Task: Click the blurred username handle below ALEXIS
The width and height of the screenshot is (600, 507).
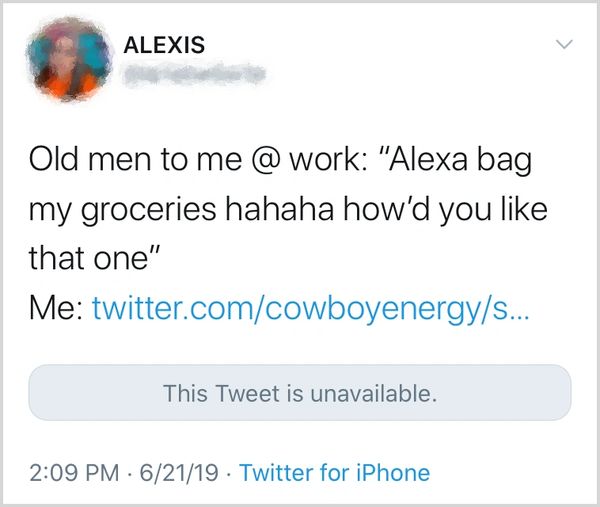Action: coord(190,72)
